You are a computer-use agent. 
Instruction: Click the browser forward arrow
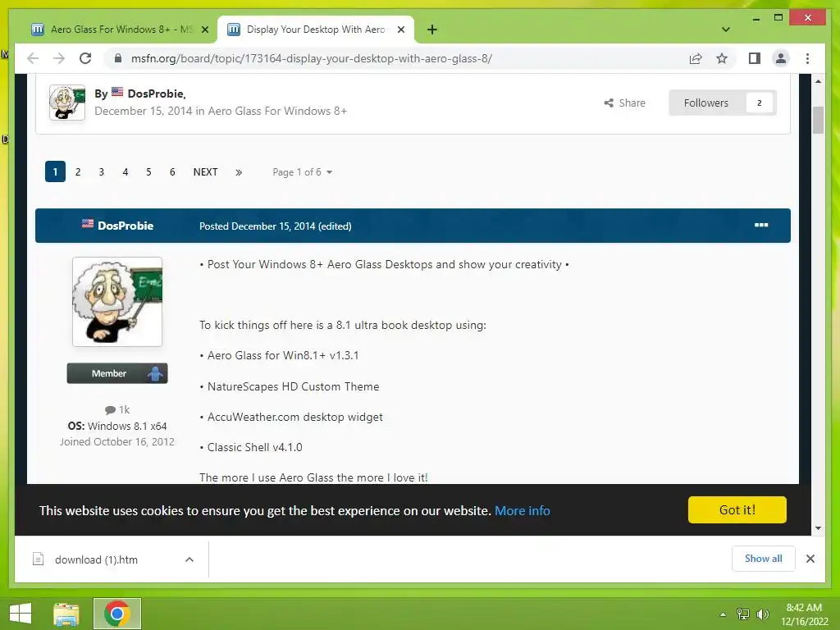[59, 58]
